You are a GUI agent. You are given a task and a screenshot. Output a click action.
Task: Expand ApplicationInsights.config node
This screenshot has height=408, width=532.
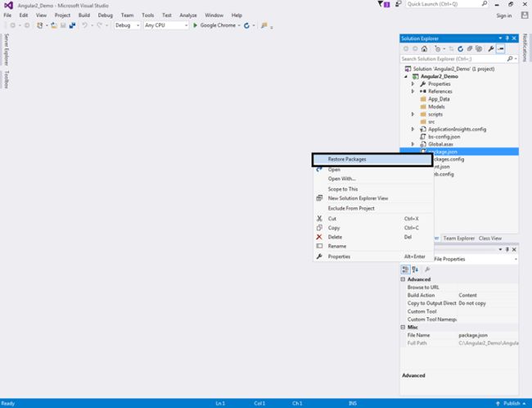point(413,129)
